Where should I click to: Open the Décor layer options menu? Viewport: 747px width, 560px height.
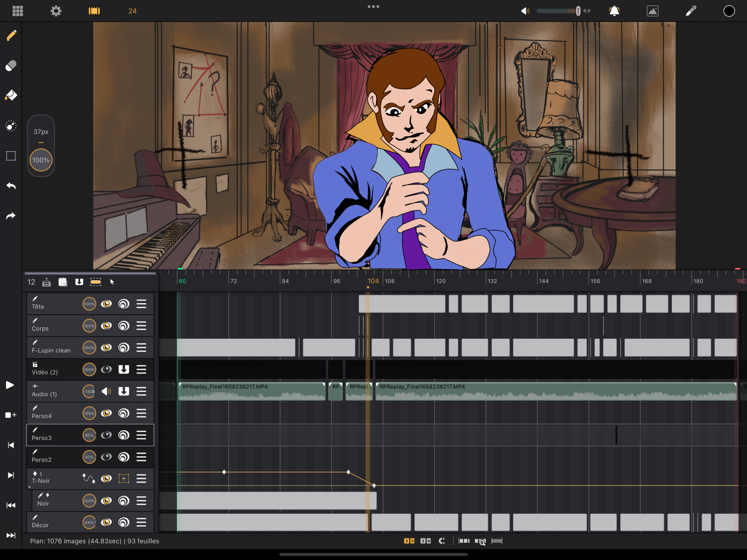tap(142, 523)
